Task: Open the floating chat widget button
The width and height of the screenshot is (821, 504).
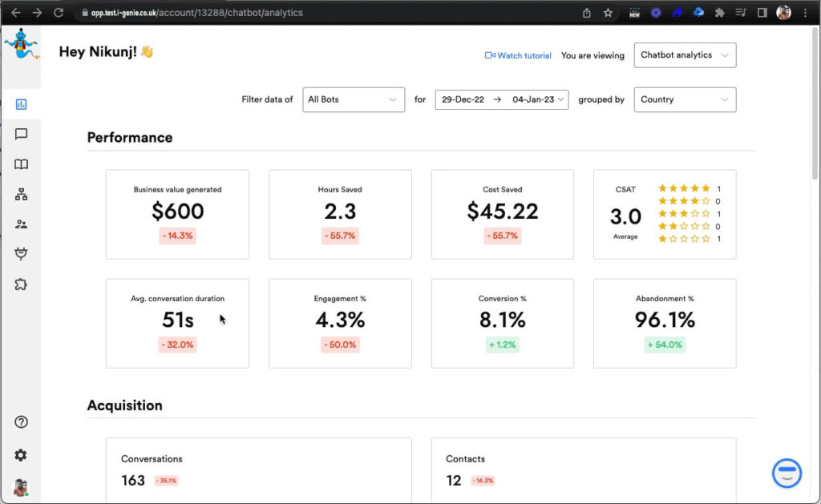Action: tap(787, 473)
